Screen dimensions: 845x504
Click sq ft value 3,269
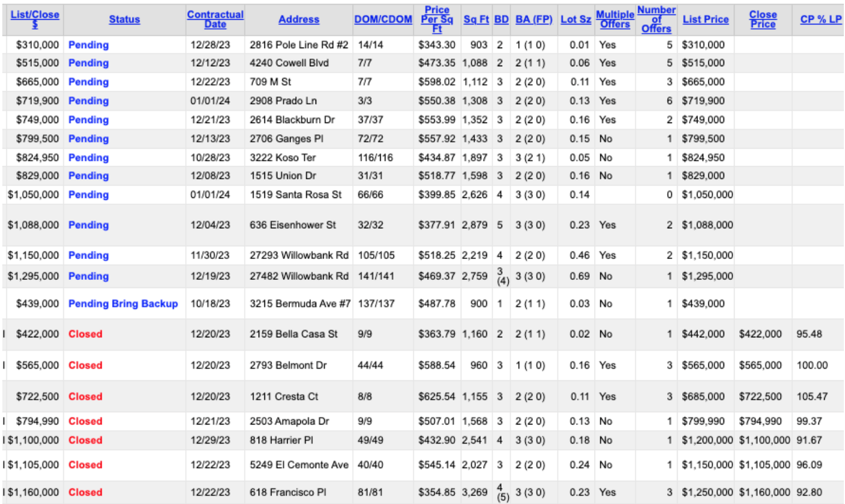pos(475,492)
